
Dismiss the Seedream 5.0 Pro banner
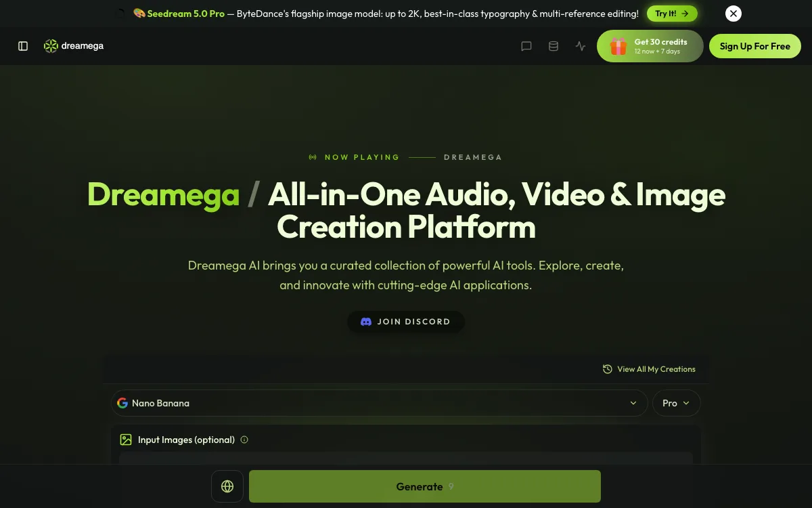coord(733,14)
